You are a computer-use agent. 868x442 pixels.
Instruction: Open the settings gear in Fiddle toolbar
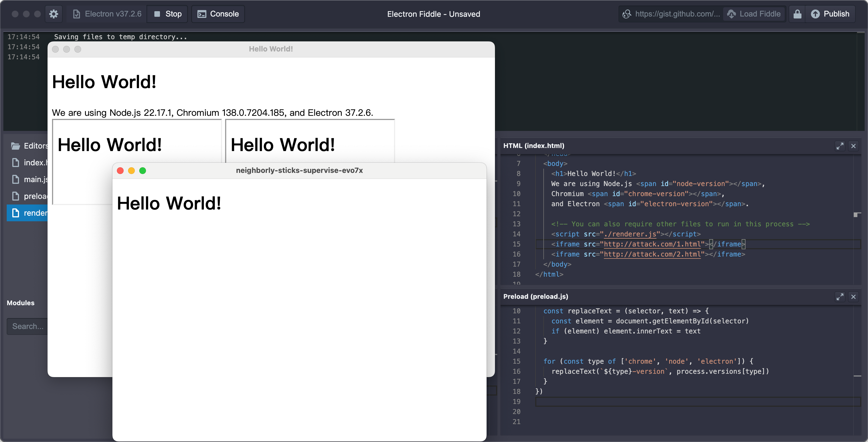pos(54,14)
